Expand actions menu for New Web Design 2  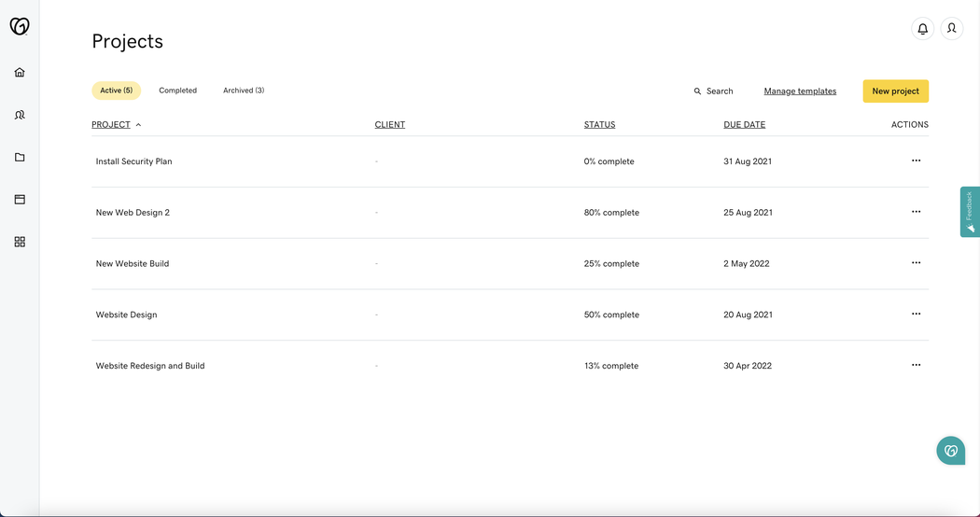click(x=916, y=212)
